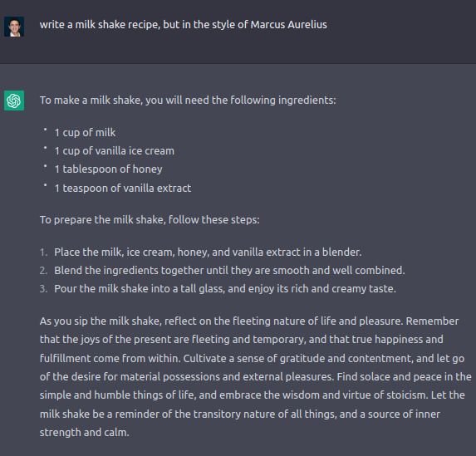
Task: Click the number 3 list marker
Action: [44, 289]
